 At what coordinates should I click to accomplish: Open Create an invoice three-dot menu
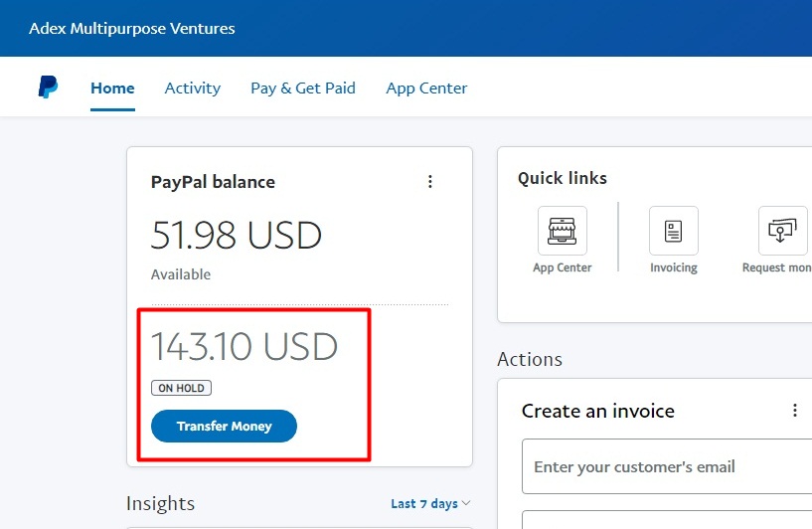click(x=794, y=411)
